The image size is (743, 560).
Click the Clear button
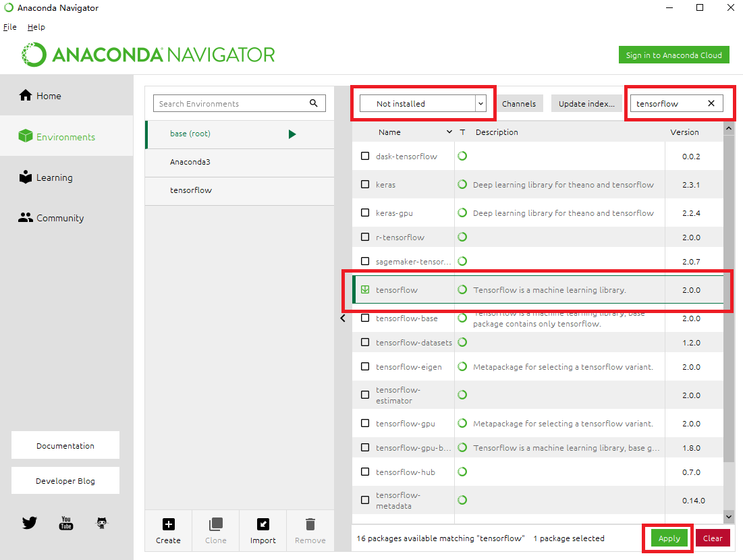(x=713, y=538)
